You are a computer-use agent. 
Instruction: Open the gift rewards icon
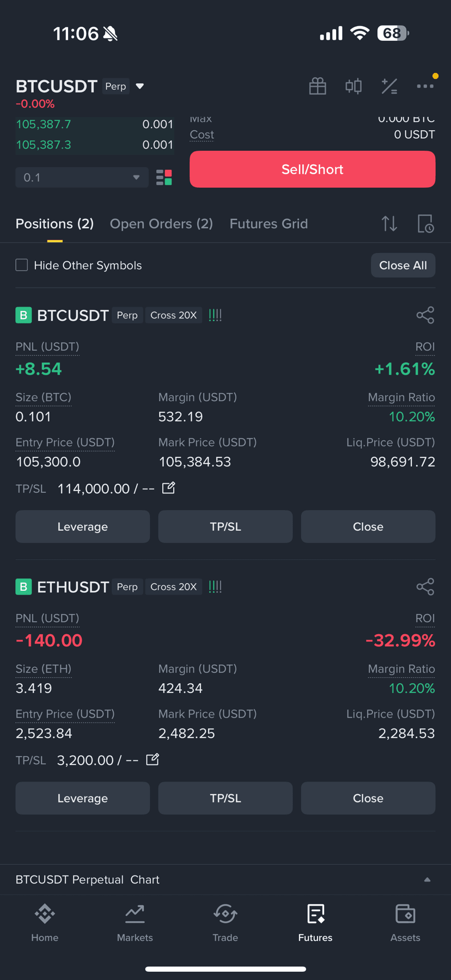(x=318, y=86)
